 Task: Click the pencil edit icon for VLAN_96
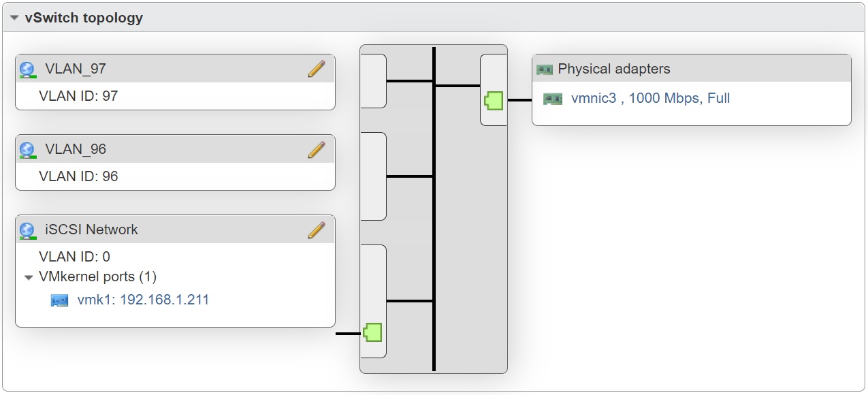coord(317,149)
